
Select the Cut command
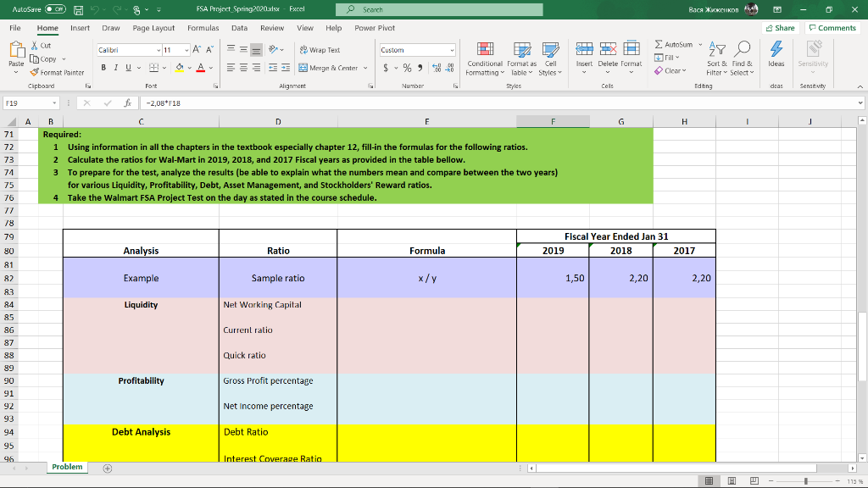pos(41,46)
